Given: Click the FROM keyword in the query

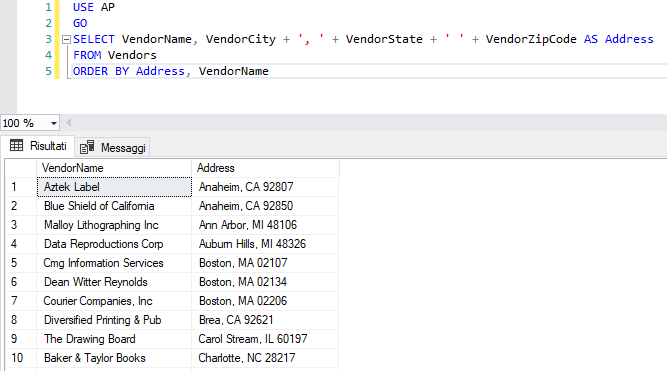Looking at the screenshot, I should pos(87,55).
